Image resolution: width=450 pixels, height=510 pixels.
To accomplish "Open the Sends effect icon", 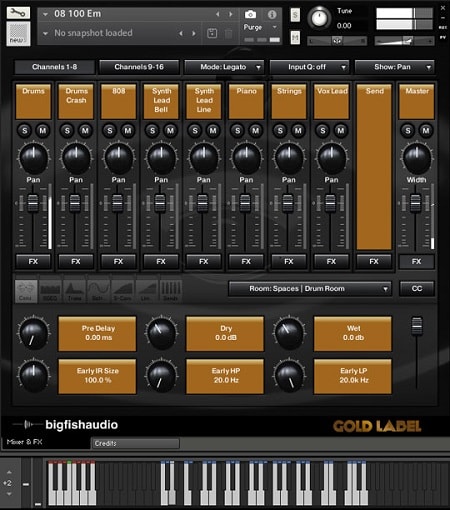I will (x=171, y=291).
